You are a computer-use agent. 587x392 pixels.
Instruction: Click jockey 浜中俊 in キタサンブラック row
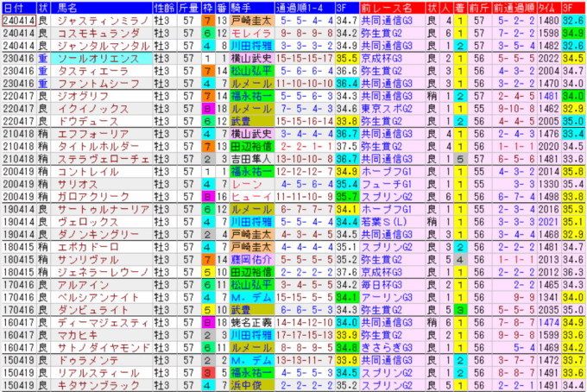pos(252,385)
